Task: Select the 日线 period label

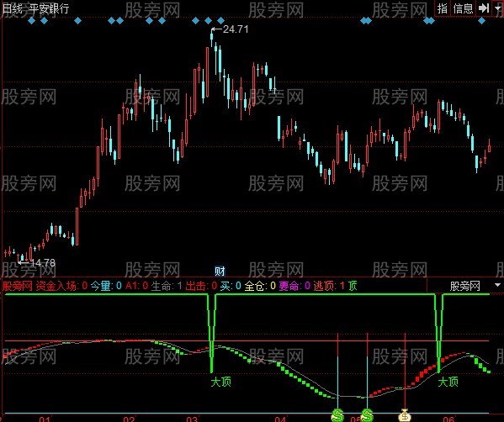Action: pyautogui.click(x=13, y=8)
